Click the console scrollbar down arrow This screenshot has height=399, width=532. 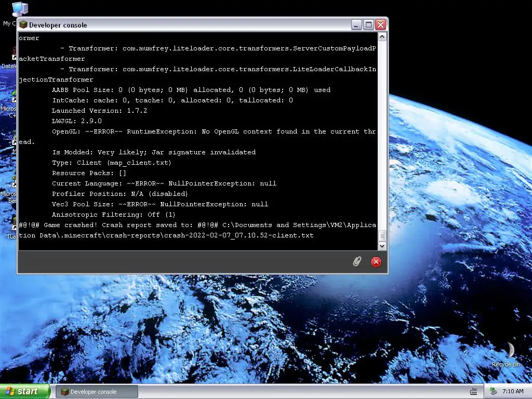382,246
